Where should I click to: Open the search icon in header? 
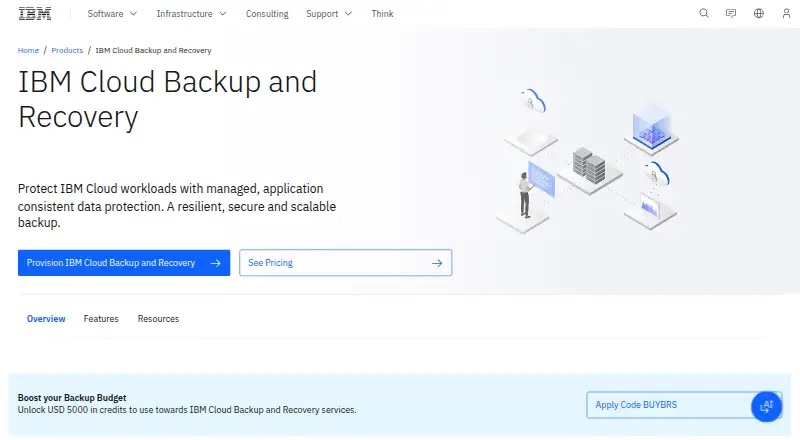(x=704, y=13)
